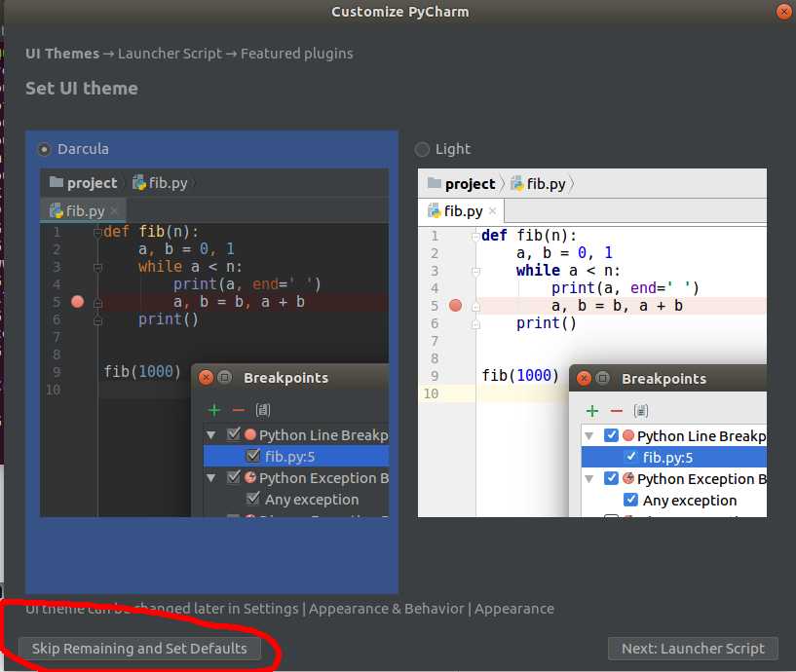Click Python Line Breakpoint red icon in Light
Screen dimensions: 796x672
pyautogui.click(x=628, y=436)
